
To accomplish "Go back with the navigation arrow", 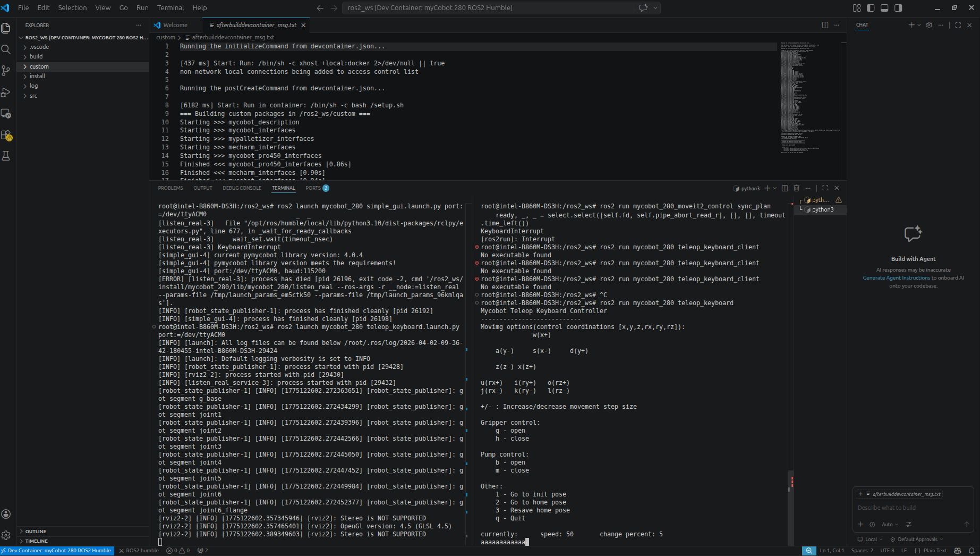I will pyautogui.click(x=320, y=8).
